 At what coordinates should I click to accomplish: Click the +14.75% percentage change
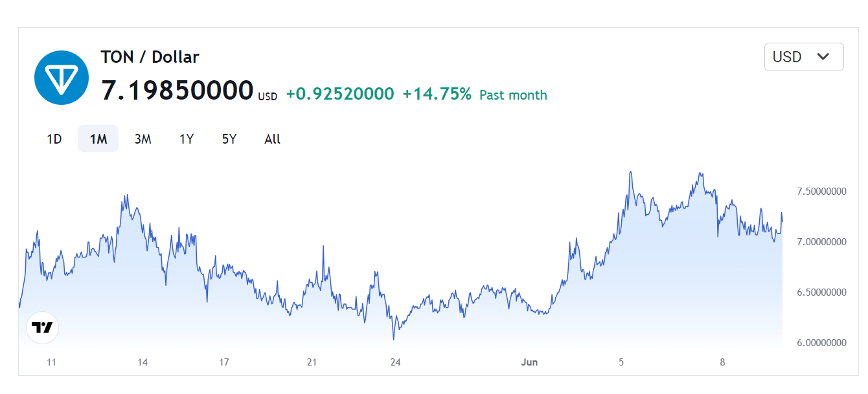coord(437,94)
